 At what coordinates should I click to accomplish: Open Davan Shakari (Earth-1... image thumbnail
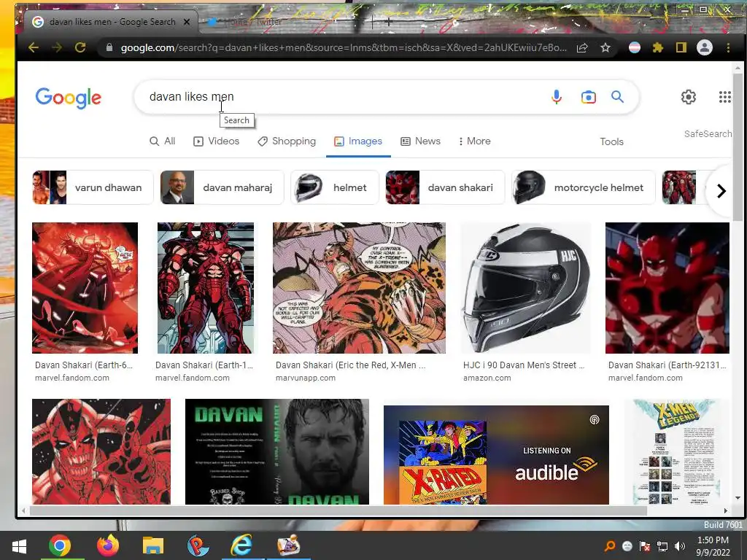(x=206, y=288)
